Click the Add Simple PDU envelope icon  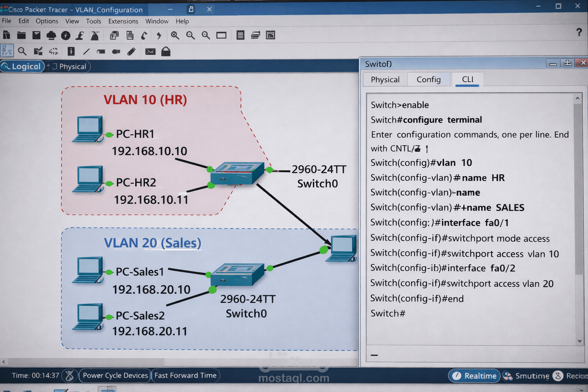(x=150, y=51)
